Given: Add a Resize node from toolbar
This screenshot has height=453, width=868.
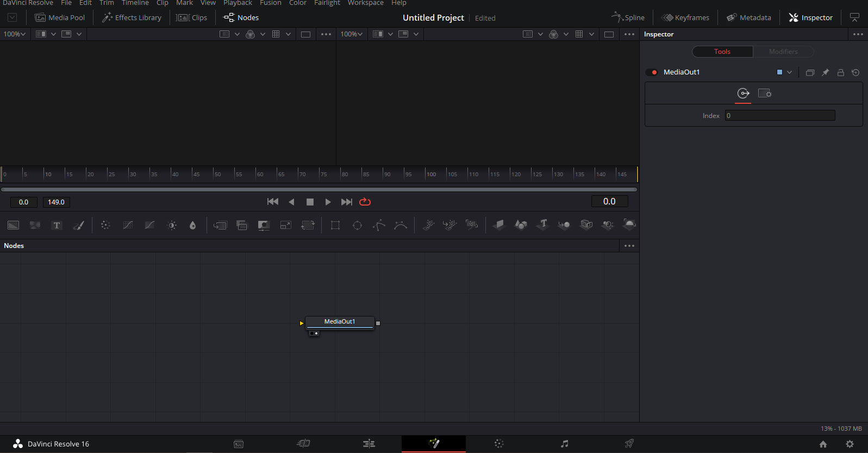Looking at the screenshot, I should coord(286,225).
